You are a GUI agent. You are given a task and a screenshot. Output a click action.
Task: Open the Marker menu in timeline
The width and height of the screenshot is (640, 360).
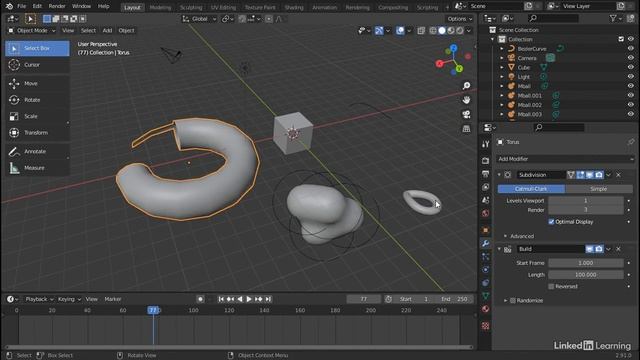[x=113, y=299]
